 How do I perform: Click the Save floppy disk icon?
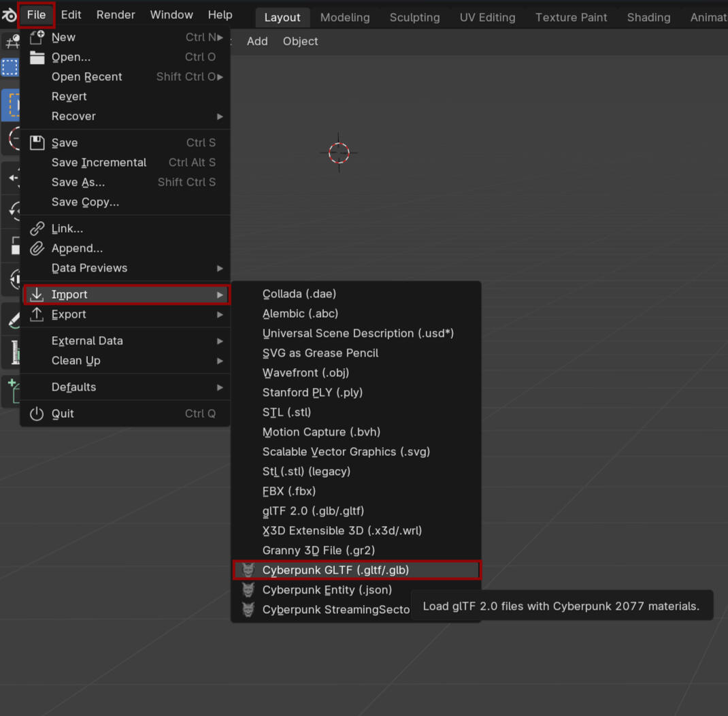click(x=37, y=143)
